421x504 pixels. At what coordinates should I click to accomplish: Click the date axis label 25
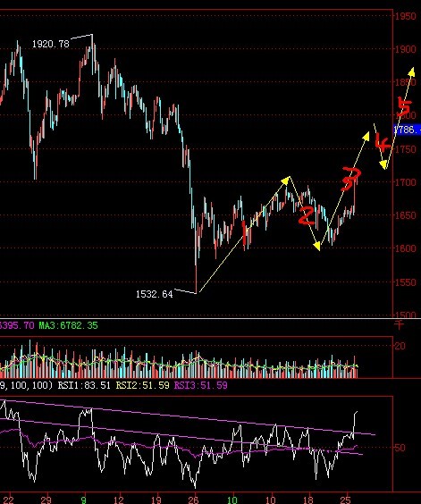pos(345,500)
